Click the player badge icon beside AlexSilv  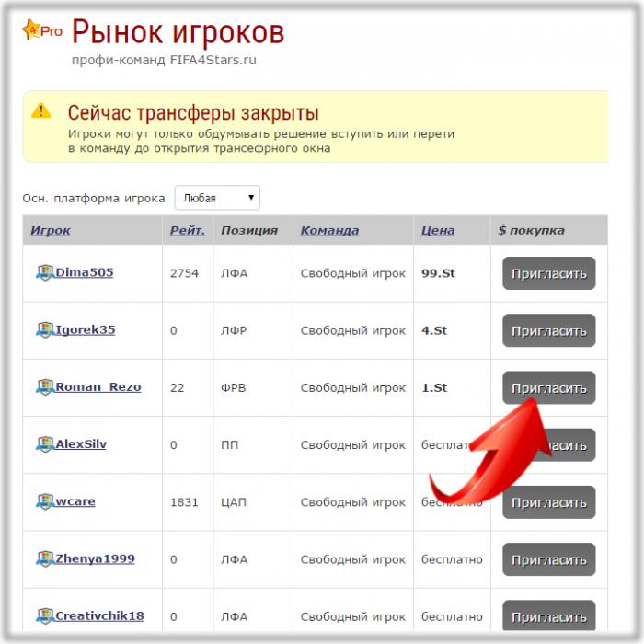(45, 444)
